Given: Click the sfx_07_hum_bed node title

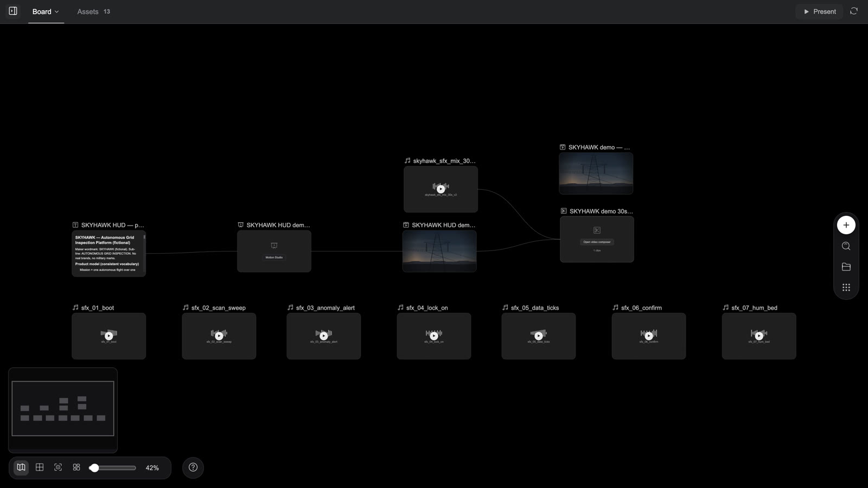Looking at the screenshot, I should 754,307.
